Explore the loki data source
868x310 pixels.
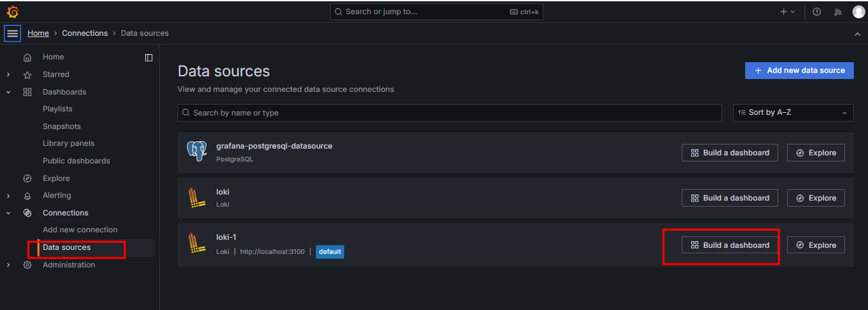816,198
